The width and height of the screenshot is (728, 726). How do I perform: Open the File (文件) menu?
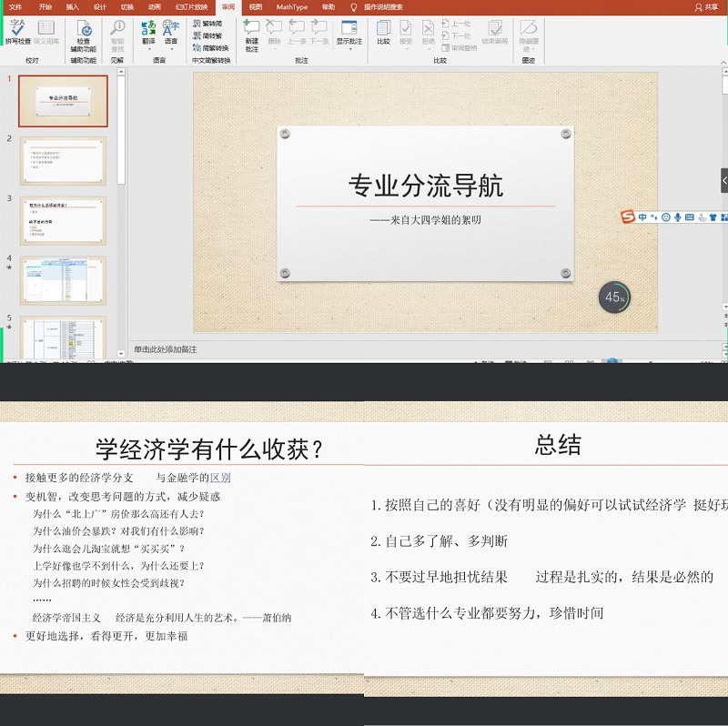(15, 6)
